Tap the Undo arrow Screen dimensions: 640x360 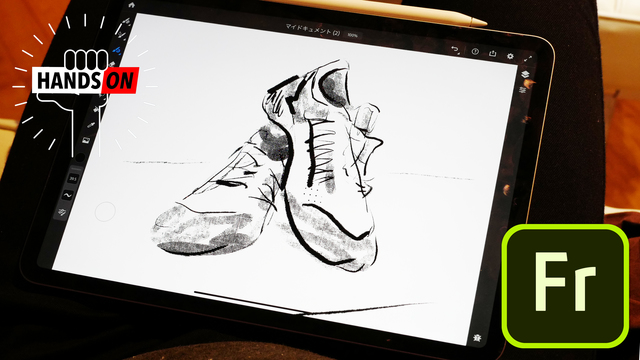456,50
